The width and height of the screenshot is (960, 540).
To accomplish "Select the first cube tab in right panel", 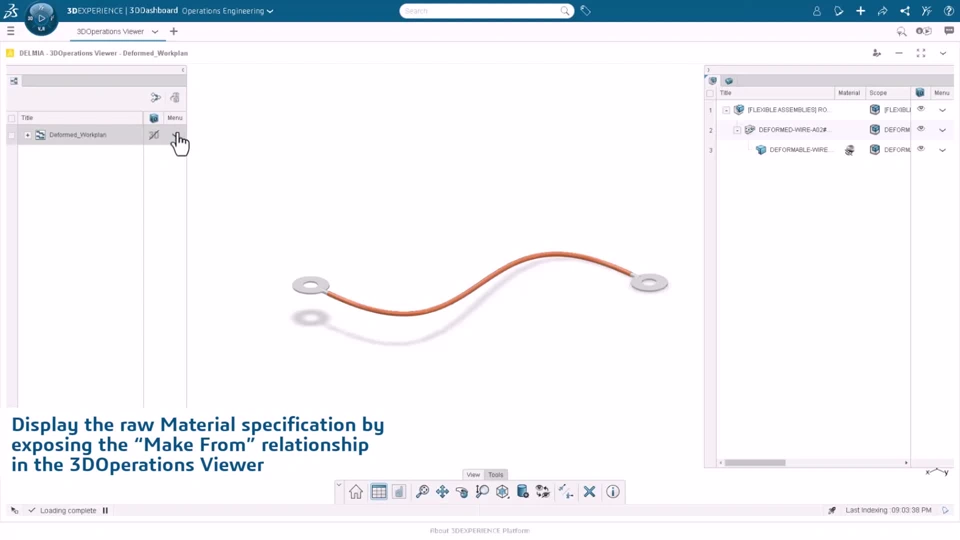I will [x=713, y=81].
